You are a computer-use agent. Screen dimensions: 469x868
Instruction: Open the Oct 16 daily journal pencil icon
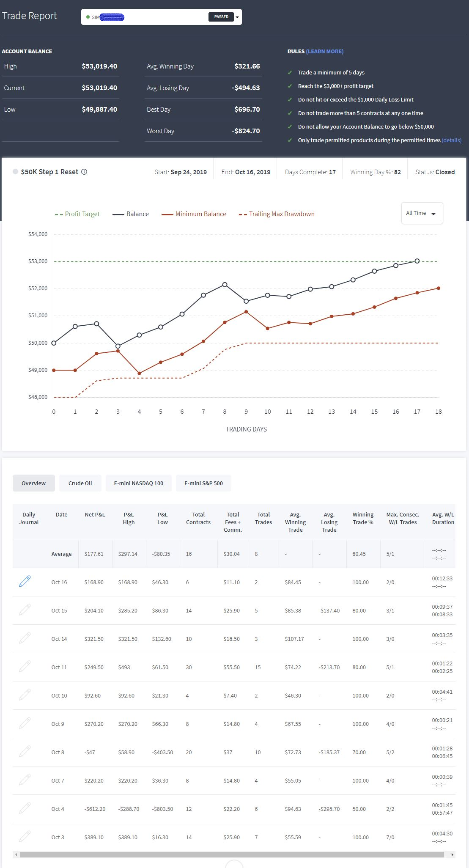(25, 581)
